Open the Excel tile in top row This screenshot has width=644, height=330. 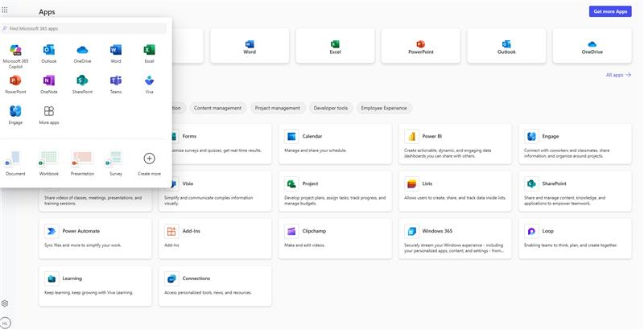335,46
